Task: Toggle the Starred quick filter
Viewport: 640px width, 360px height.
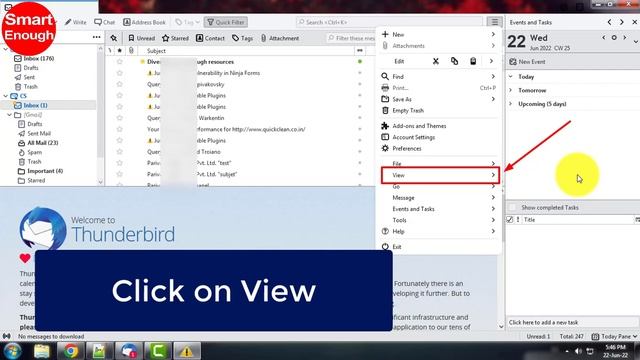Action: click(175, 38)
